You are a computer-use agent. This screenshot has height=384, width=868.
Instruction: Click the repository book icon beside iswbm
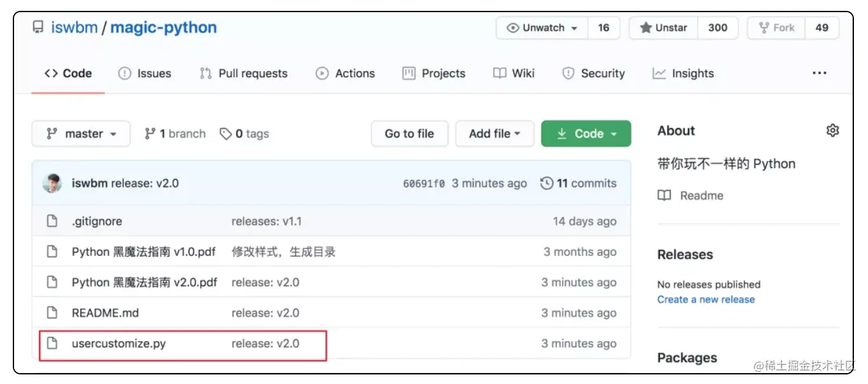click(38, 28)
